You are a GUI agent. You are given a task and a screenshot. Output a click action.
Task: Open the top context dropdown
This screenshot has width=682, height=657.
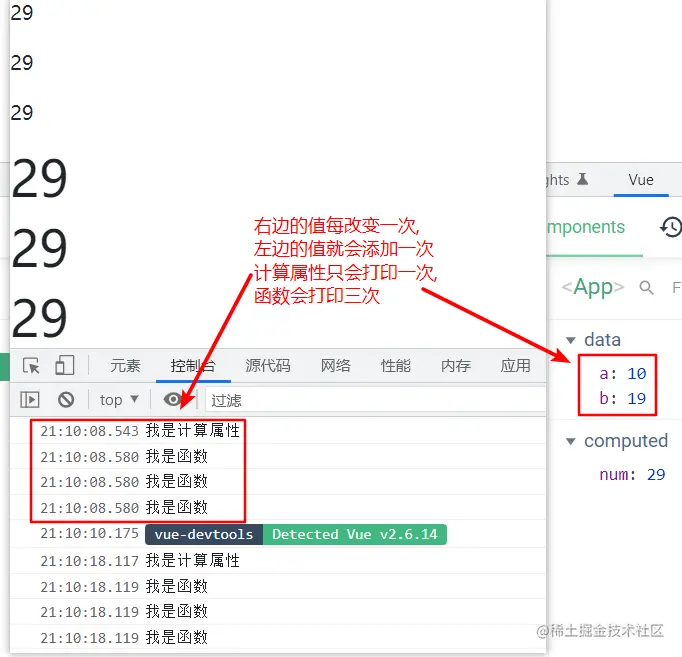pos(119,400)
